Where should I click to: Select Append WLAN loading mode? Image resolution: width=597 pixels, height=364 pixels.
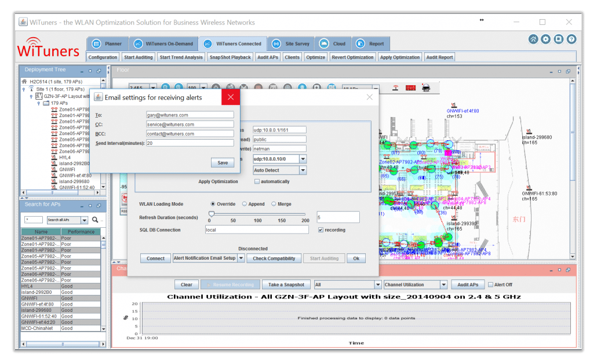tap(245, 204)
